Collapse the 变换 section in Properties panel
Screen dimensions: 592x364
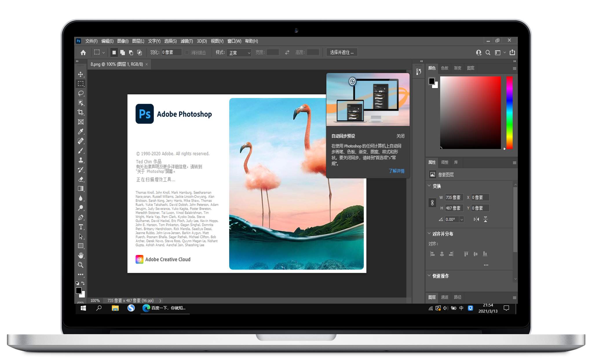pyautogui.click(x=429, y=186)
